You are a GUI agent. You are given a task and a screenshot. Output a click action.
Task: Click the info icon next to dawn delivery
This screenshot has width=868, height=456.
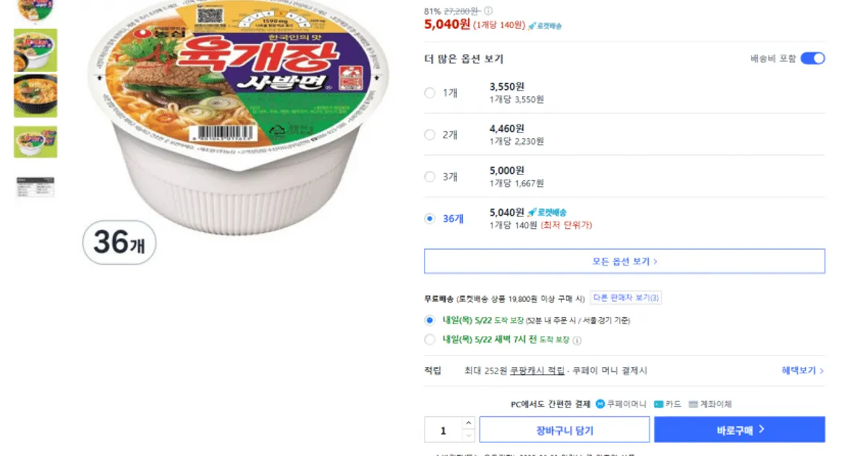click(577, 340)
